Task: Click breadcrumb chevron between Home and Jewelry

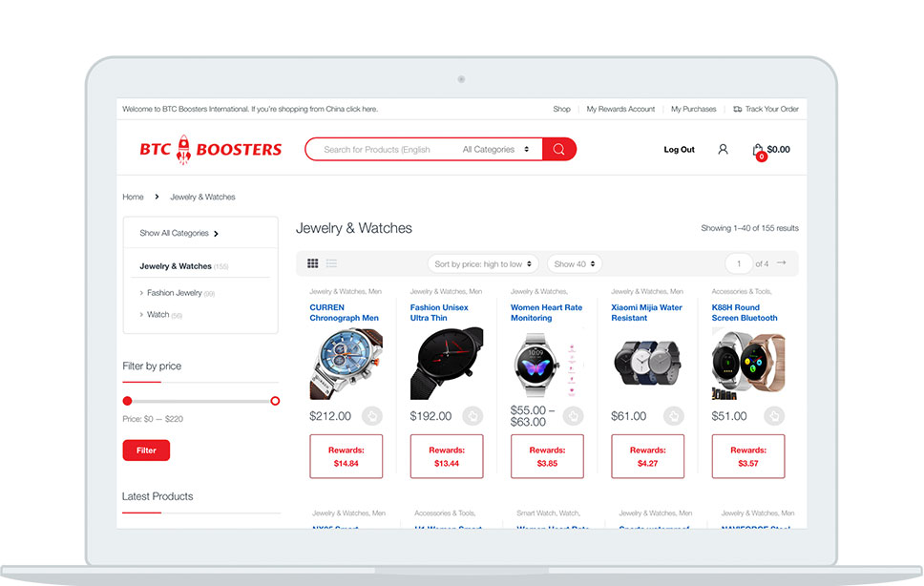Action: 157,197
